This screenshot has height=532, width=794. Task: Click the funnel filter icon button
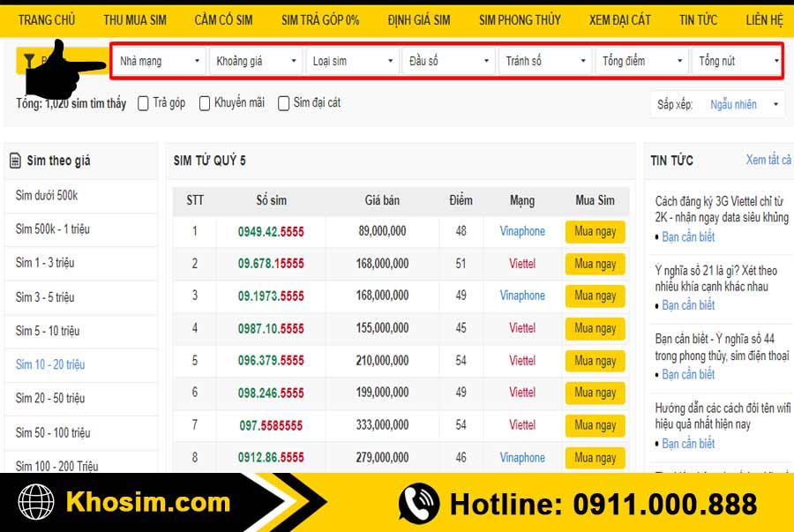coord(30,60)
